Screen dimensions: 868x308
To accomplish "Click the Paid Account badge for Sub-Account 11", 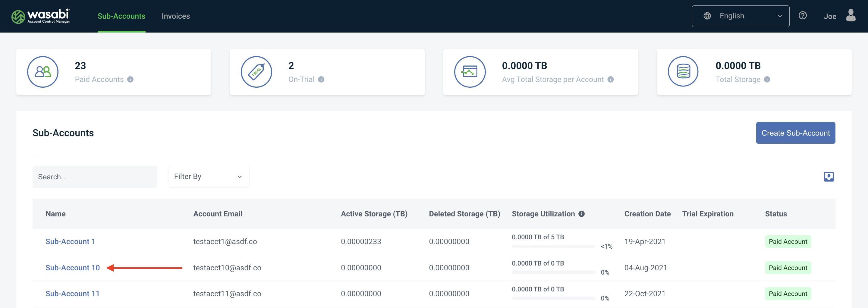I will click(788, 294).
